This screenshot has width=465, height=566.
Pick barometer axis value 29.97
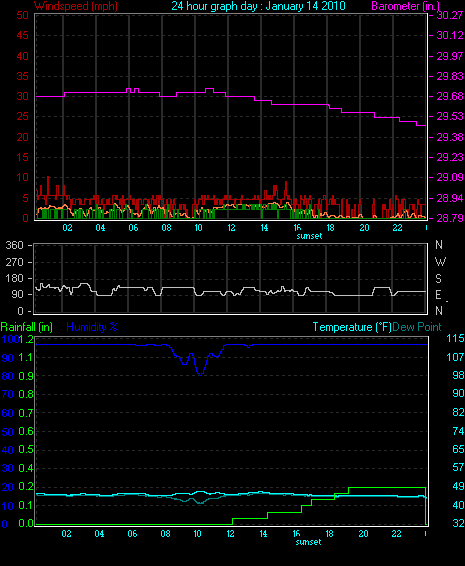click(x=450, y=56)
